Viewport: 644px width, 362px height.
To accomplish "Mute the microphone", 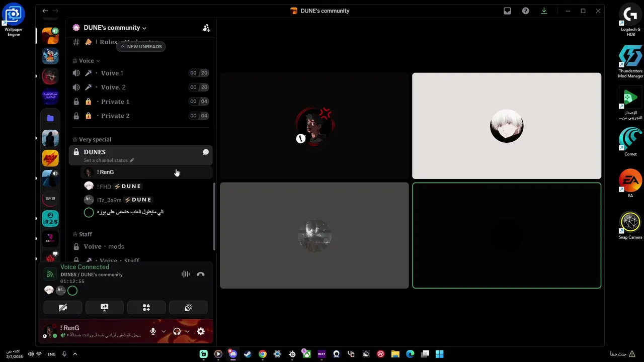I will pos(153,331).
